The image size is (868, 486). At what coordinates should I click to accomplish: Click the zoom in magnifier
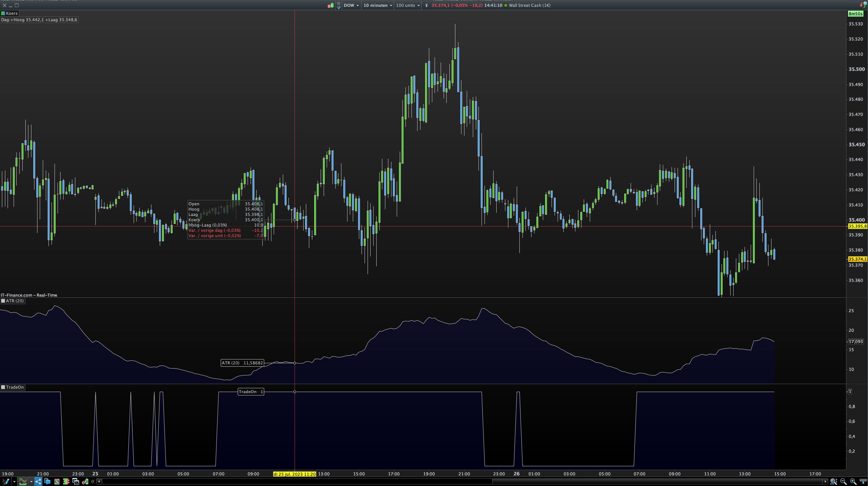853,481
